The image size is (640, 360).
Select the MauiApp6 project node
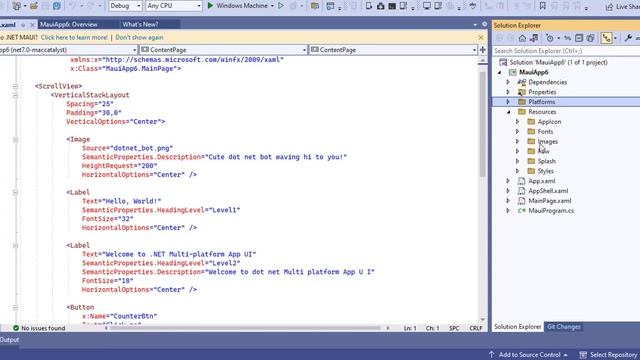[x=533, y=72]
